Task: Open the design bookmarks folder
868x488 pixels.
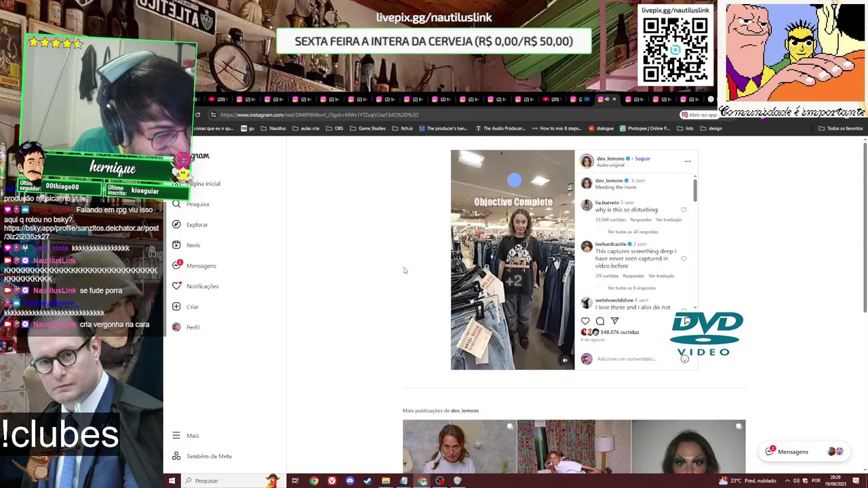Action: pos(710,128)
